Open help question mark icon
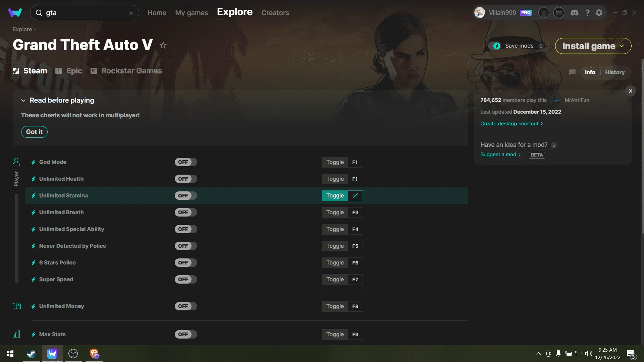The width and height of the screenshot is (644, 362). 587,13
